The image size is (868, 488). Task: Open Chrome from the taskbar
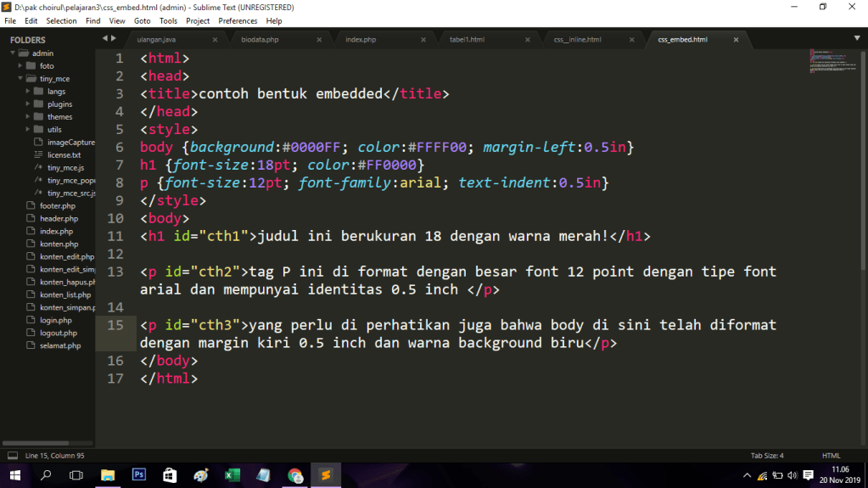coord(294,475)
